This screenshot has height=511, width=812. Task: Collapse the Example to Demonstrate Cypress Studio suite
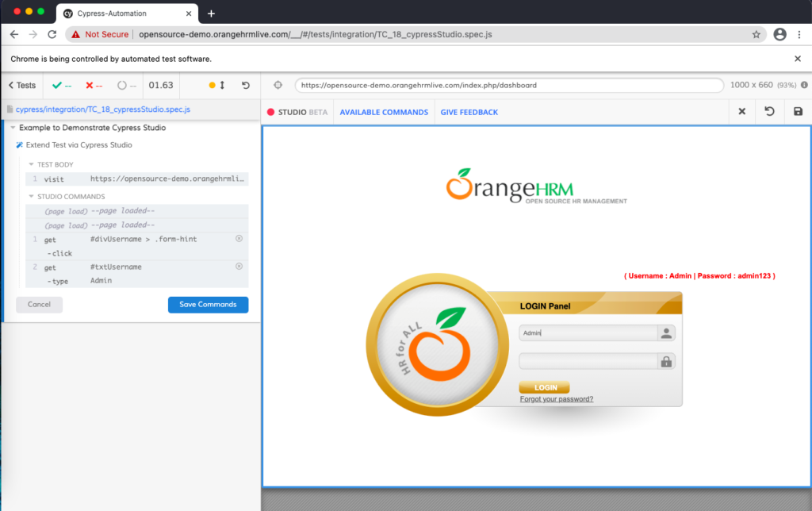click(x=13, y=128)
